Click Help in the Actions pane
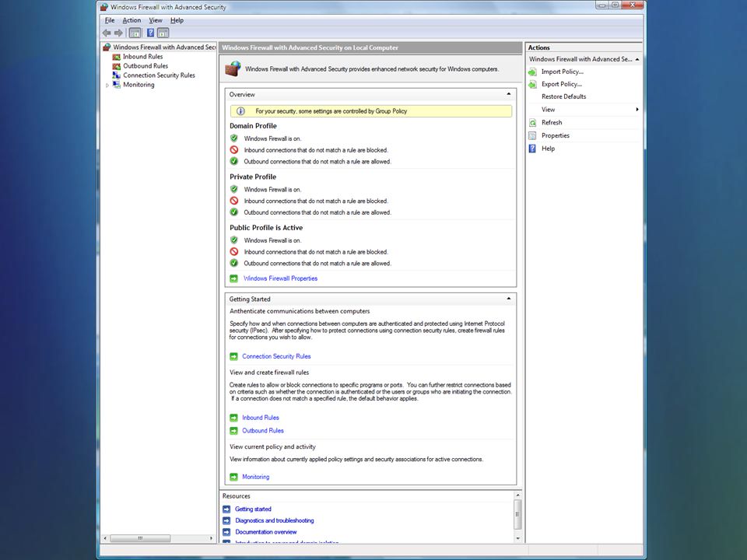 coord(548,149)
